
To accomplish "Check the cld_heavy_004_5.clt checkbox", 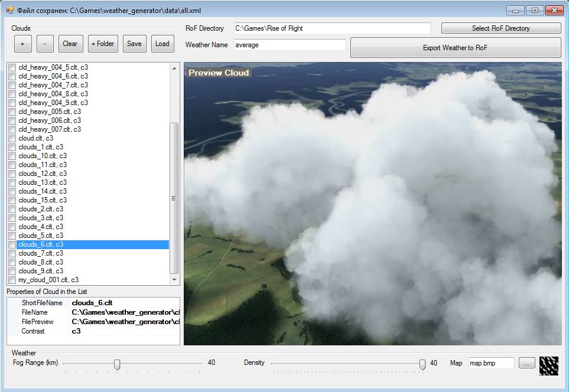I will 12,67.
